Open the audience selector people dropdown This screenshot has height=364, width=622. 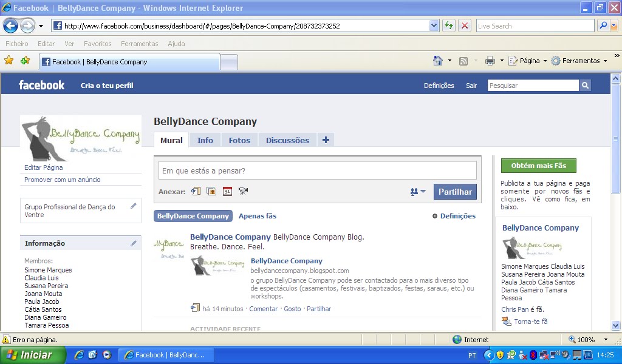click(418, 192)
